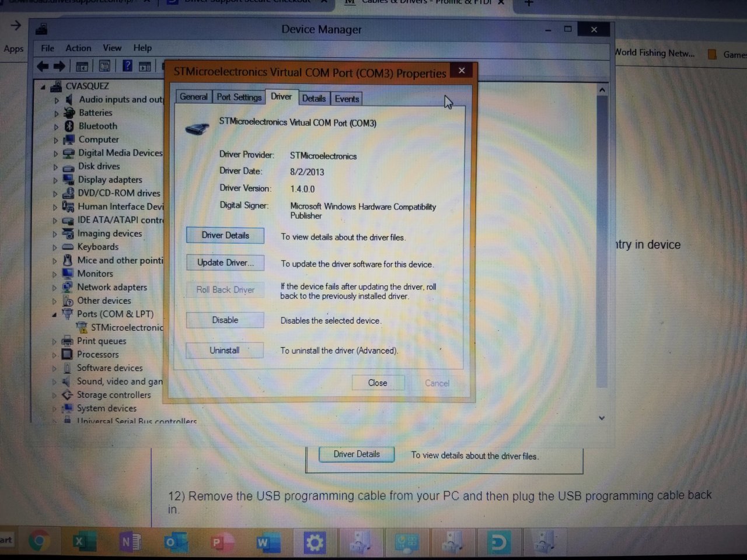Toggle the Show/Hide Console Tree toolbar icon
Image resolution: width=747 pixels, height=560 pixels.
pyautogui.click(x=82, y=66)
